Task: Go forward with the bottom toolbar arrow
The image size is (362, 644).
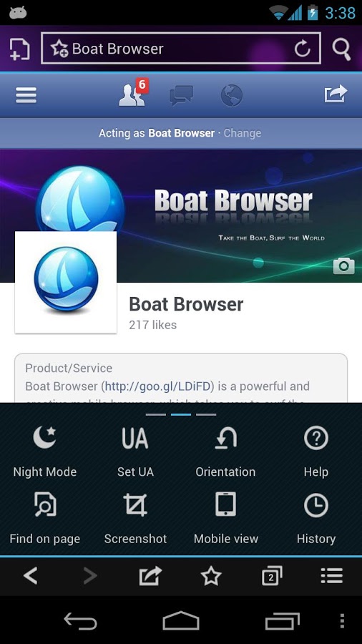Action: (x=90, y=576)
